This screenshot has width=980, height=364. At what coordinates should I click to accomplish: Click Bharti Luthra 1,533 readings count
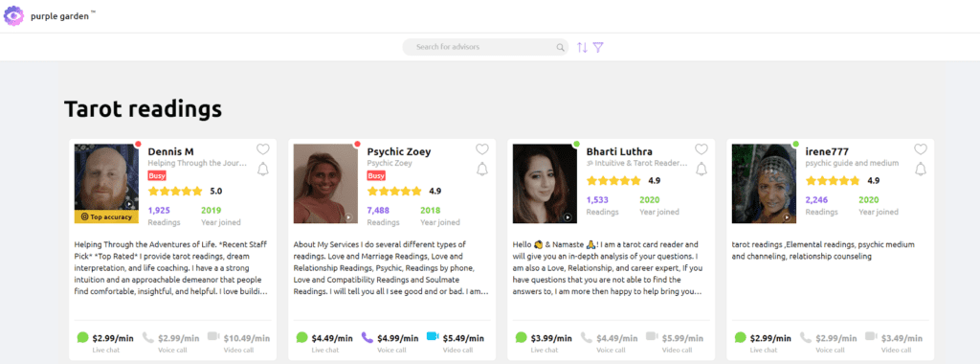tap(598, 199)
